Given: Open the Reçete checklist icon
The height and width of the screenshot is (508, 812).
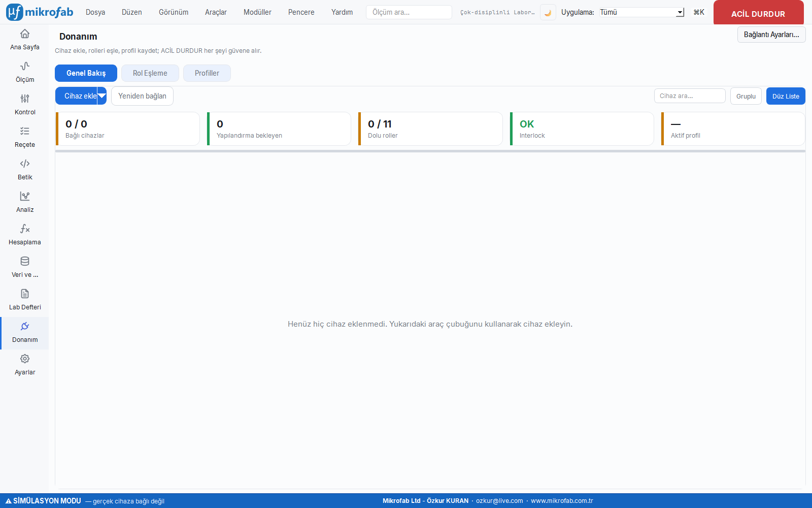Looking at the screenshot, I should (24, 131).
